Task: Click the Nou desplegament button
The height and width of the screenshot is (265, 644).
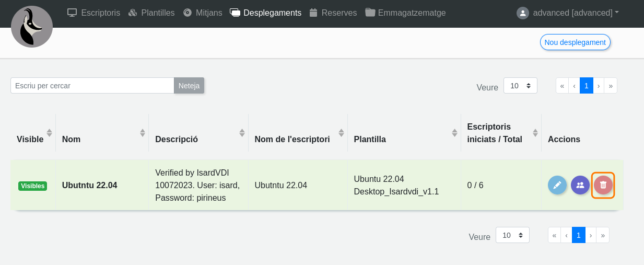Action: pyautogui.click(x=575, y=42)
